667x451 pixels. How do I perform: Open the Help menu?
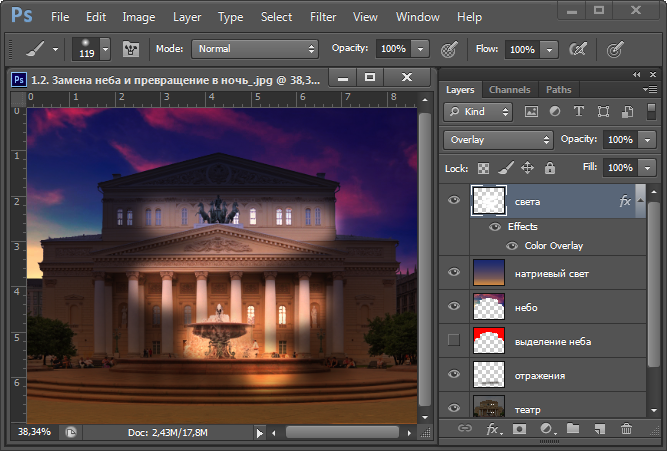[x=469, y=17]
